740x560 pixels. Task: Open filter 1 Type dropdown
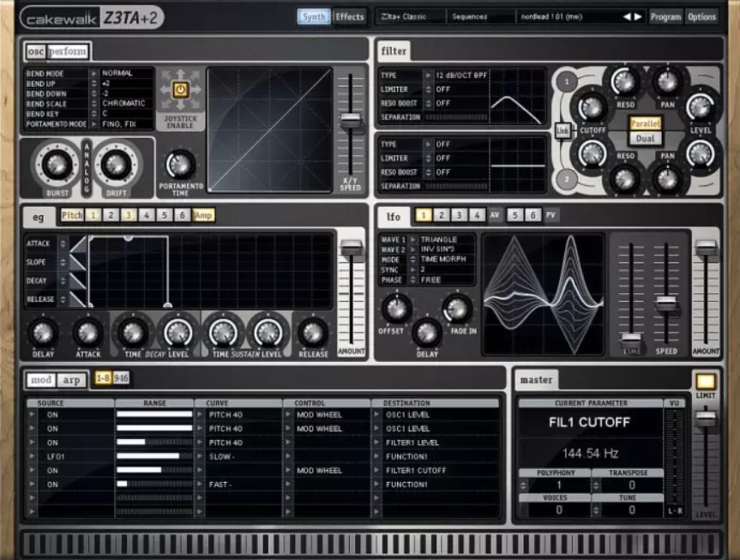point(428,75)
